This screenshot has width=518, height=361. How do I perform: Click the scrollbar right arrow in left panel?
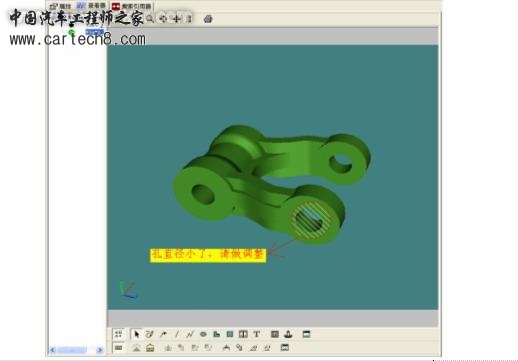click(x=100, y=350)
